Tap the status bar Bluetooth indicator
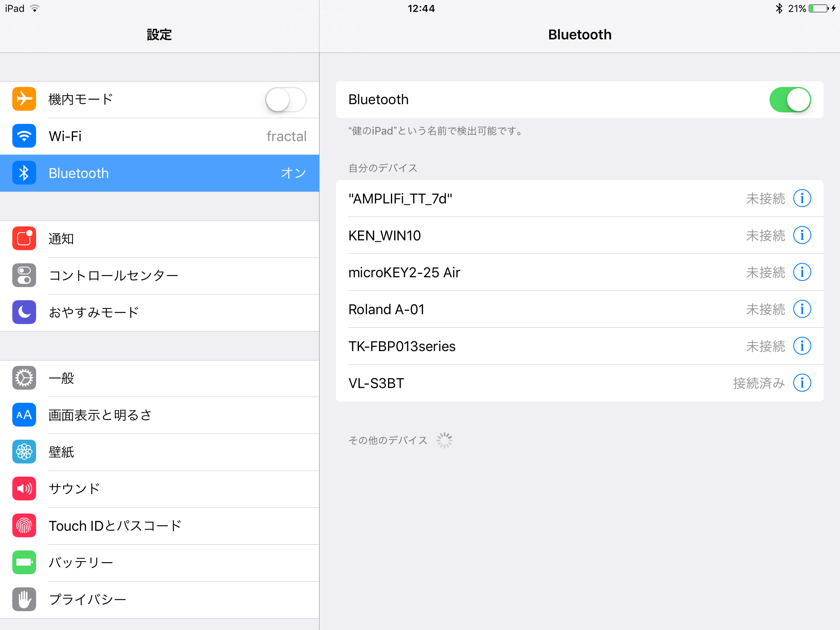The height and width of the screenshot is (630, 840). (x=779, y=9)
